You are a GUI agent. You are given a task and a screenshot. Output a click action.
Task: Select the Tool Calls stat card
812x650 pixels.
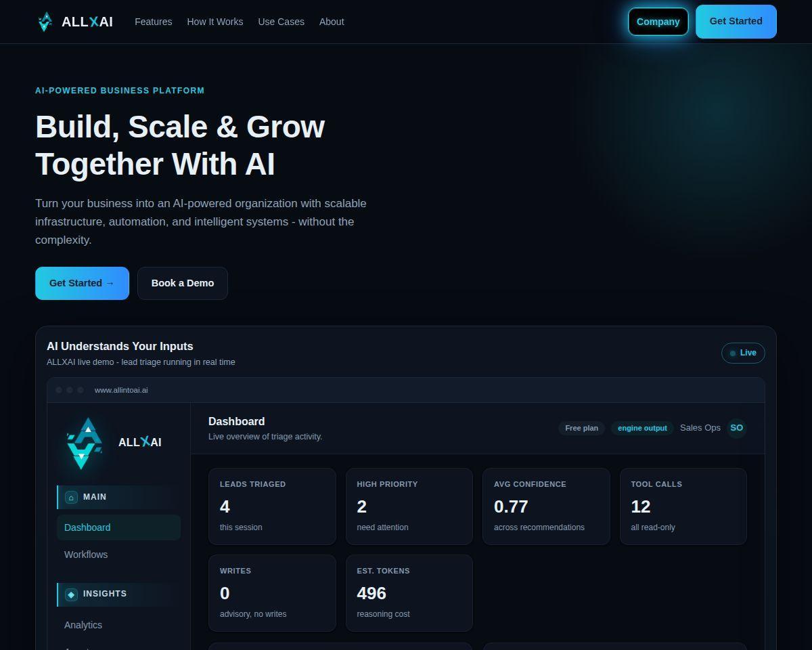coord(683,506)
